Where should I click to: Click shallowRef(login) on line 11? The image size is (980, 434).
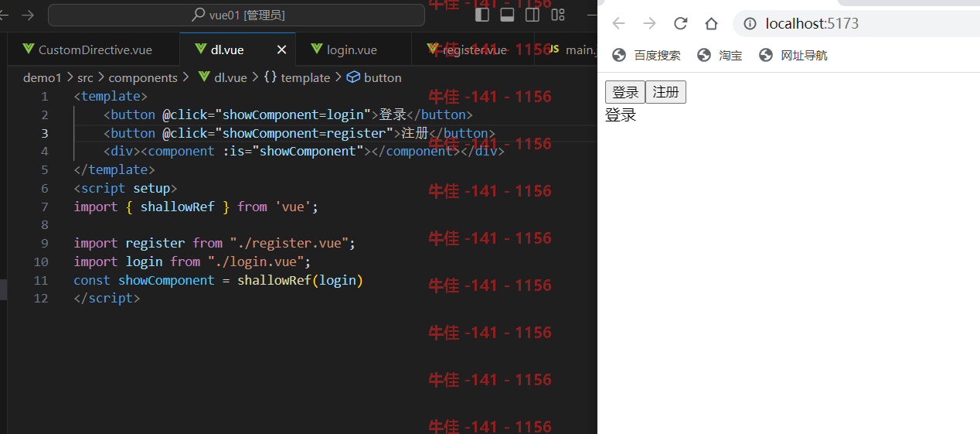pyautogui.click(x=300, y=280)
